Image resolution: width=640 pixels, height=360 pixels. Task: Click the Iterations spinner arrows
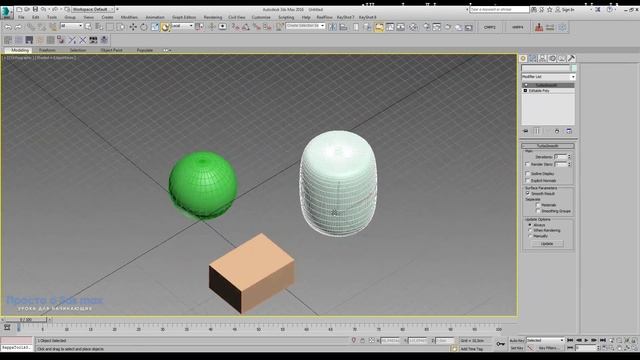tap(569, 157)
